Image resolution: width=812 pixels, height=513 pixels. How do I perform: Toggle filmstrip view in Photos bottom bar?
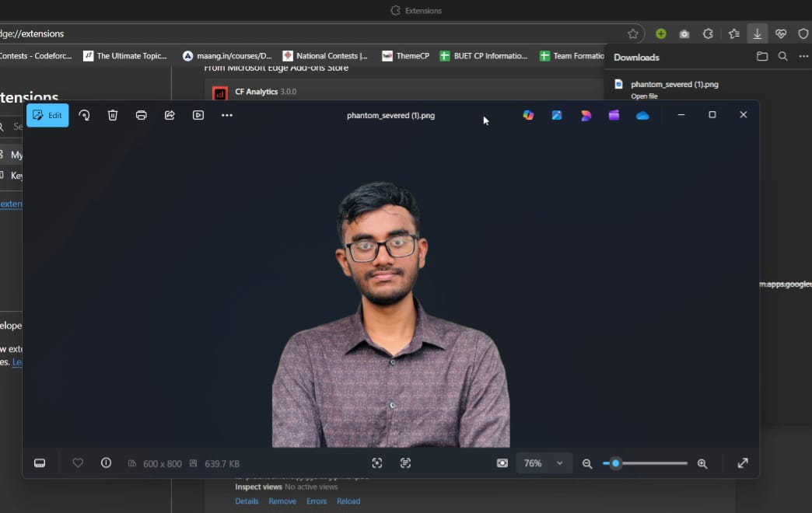[x=40, y=462]
